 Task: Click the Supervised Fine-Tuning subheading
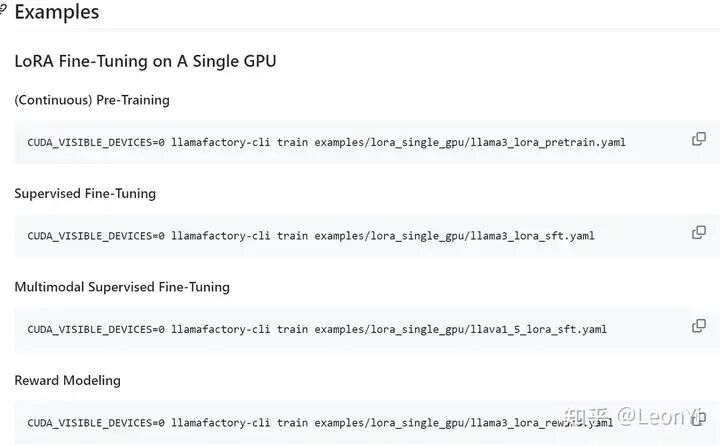[85, 193]
